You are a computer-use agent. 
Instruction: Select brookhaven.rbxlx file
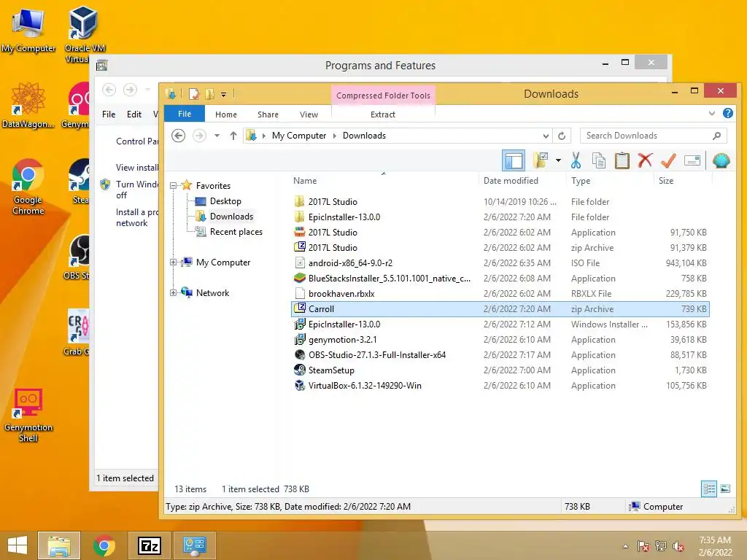pos(500,294)
